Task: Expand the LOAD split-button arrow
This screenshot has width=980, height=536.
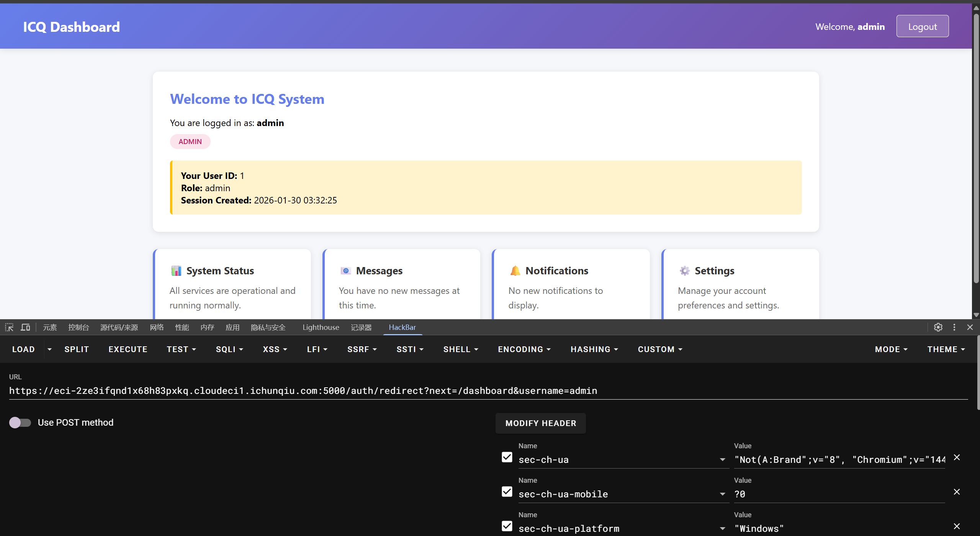Action: pyautogui.click(x=49, y=349)
